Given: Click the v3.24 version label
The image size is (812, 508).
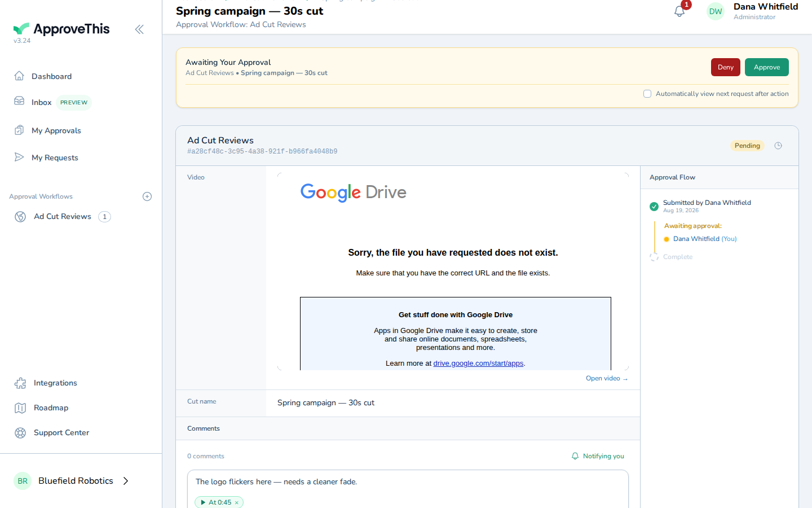Looking at the screenshot, I should click(22, 41).
